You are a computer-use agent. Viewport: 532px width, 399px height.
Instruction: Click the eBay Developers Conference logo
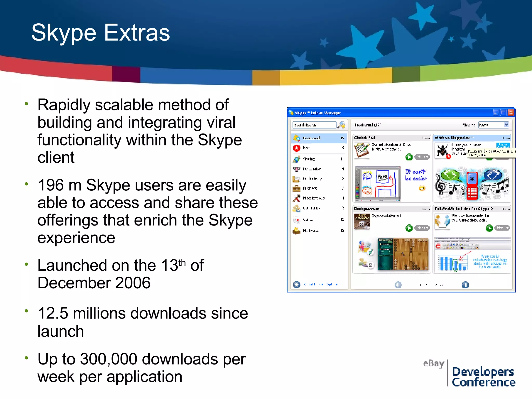point(469,374)
